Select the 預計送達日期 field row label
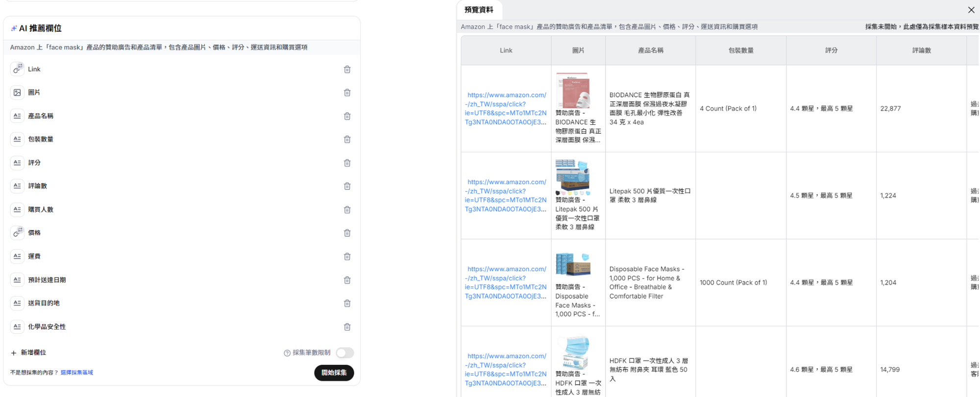Screen dimensions: 980x397 [47, 280]
